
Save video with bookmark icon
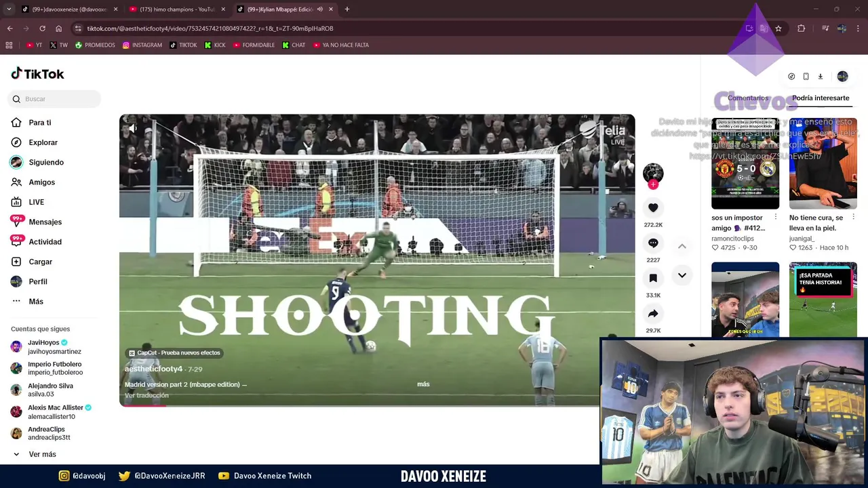coord(653,278)
